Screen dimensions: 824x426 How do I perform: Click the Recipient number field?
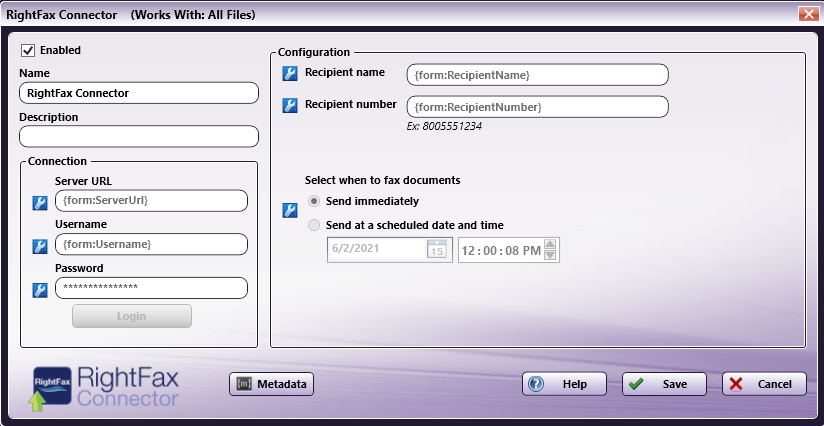tap(538, 107)
